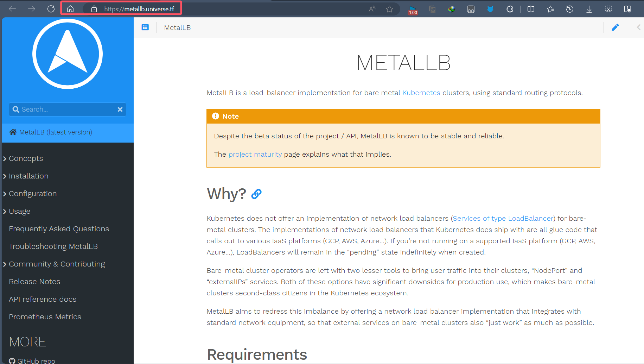Click the search magnifier icon
Screen dimensions: 644x364
point(16,109)
